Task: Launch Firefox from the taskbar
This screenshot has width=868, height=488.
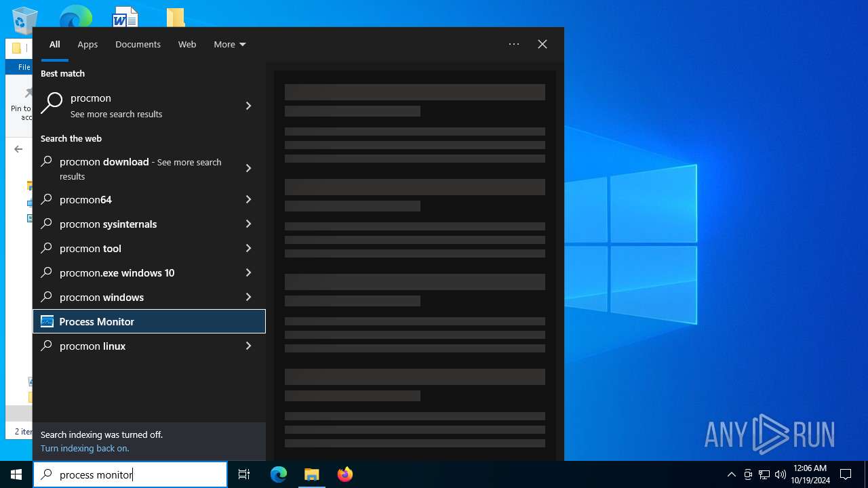Action: 345,474
